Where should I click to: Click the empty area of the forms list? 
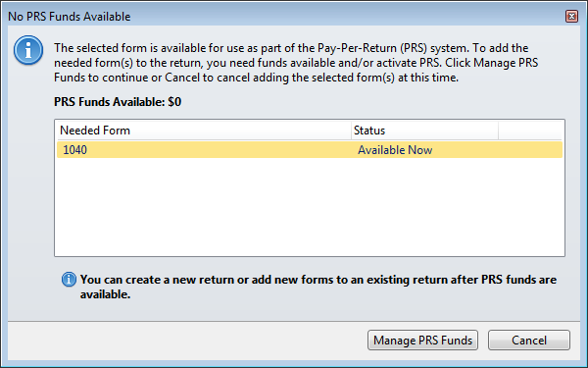coord(310,206)
